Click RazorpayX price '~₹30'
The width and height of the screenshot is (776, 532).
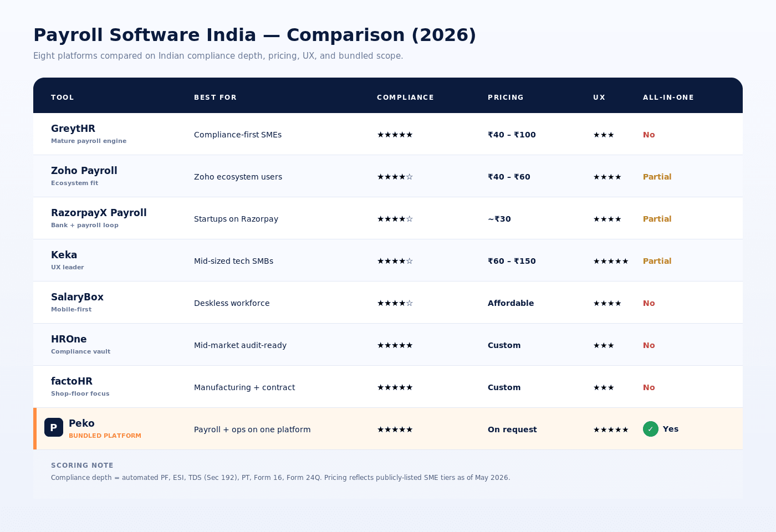[x=499, y=219]
